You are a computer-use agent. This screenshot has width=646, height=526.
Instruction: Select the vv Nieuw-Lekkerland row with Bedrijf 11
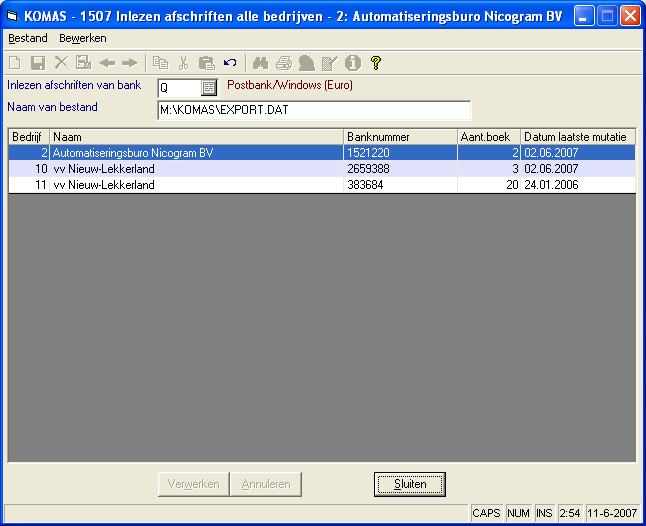[x=322, y=185]
